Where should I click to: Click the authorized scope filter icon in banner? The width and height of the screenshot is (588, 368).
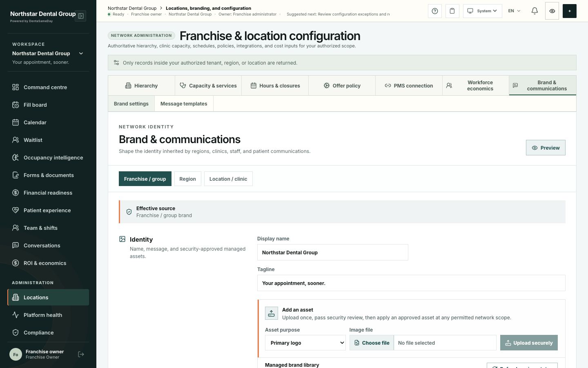(116, 63)
